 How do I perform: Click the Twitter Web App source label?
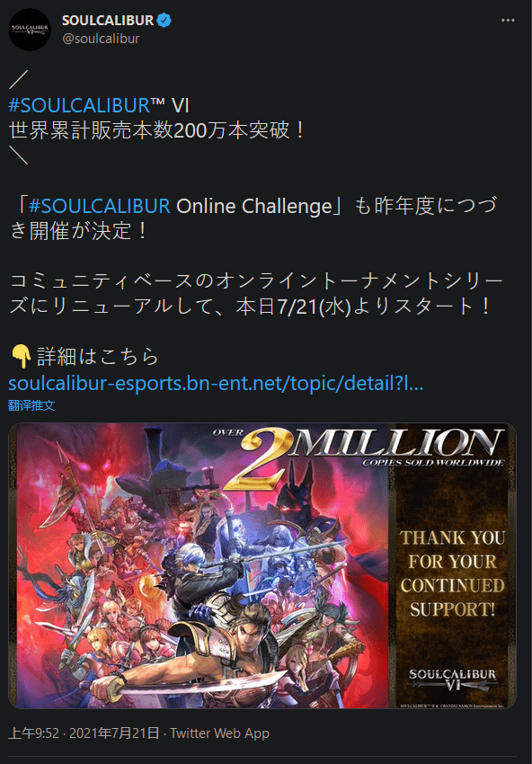[219, 733]
